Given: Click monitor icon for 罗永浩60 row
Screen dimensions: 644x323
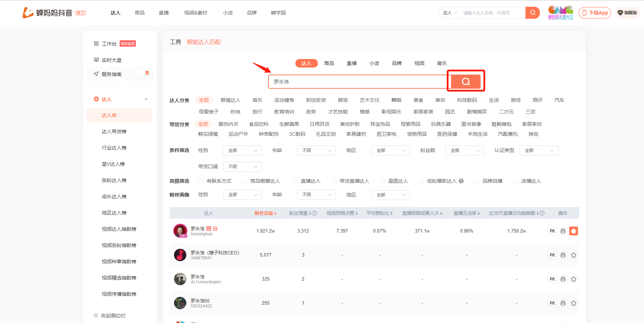Looking at the screenshot, I should pyautogui.click(x=563, y=303).
